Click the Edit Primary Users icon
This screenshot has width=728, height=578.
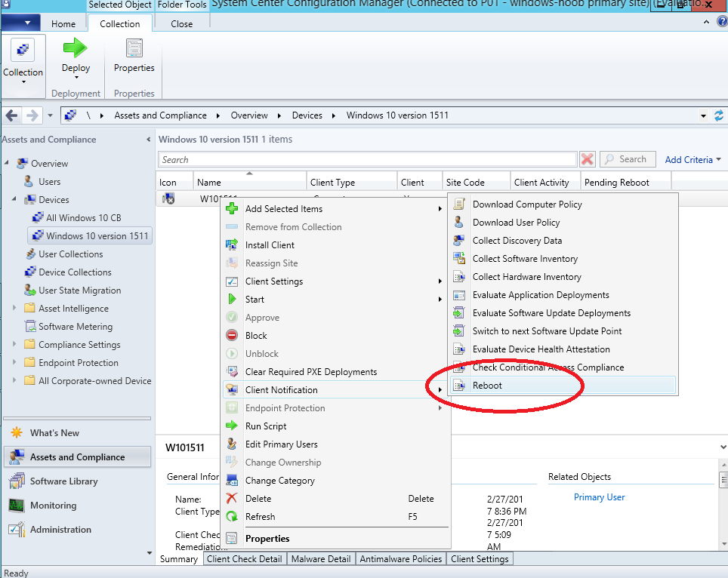(232, 444)
